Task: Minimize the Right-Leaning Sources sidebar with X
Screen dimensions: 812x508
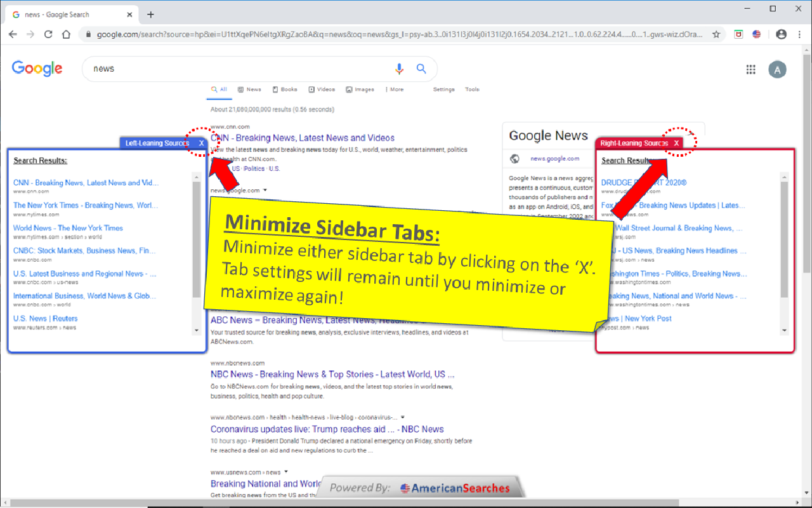Action: 676,144
